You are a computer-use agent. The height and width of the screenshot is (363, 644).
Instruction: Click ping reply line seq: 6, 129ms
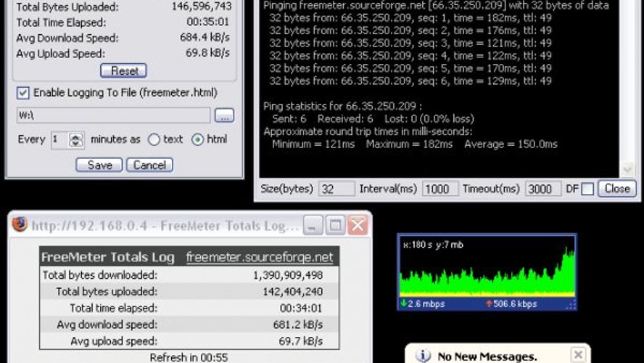pos(410,81)
